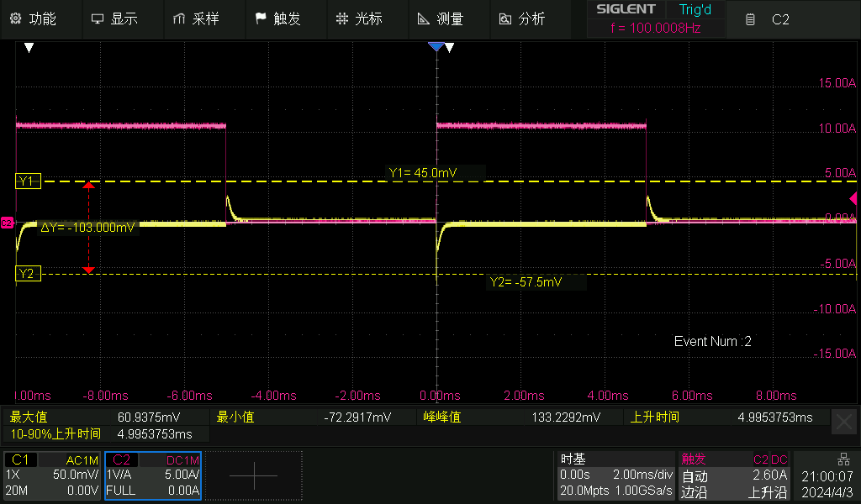This screenshot has width=861, height=504.
Task: Click the C2 ground level marker on left edge
Action: 7,223
